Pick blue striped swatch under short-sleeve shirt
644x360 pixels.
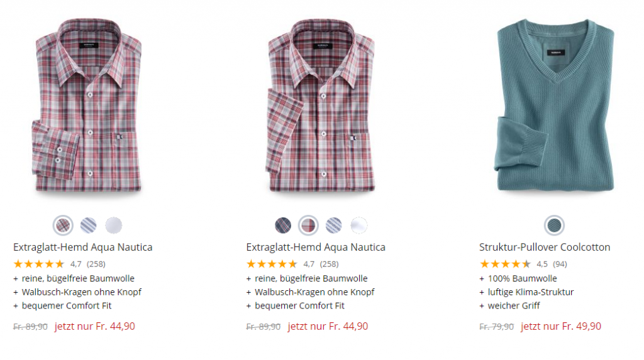click(334, 224)
